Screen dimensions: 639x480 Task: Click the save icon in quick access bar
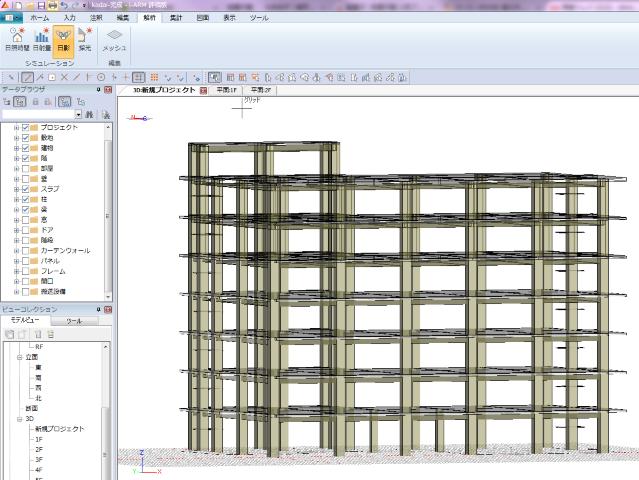point(41,5)
